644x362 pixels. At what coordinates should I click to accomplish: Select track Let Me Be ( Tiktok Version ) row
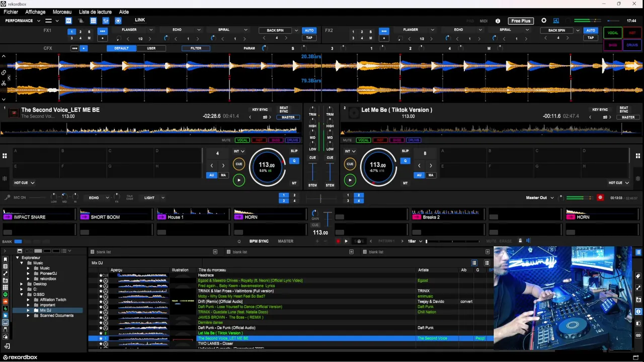point(290,333)
